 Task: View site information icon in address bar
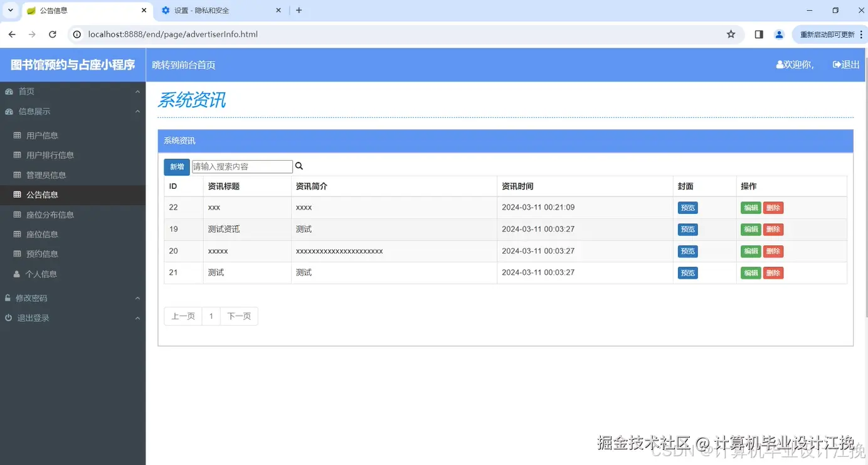click(x=77, y=35)
